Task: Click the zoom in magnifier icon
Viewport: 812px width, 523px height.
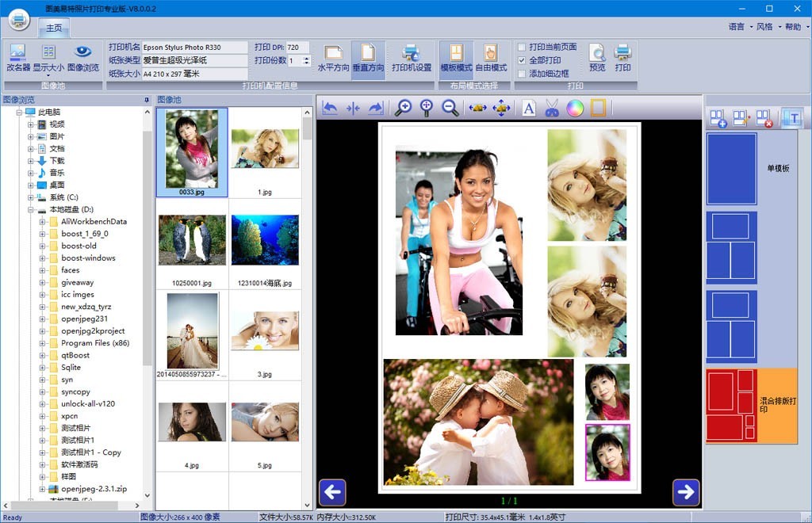Action: [404, 109]
